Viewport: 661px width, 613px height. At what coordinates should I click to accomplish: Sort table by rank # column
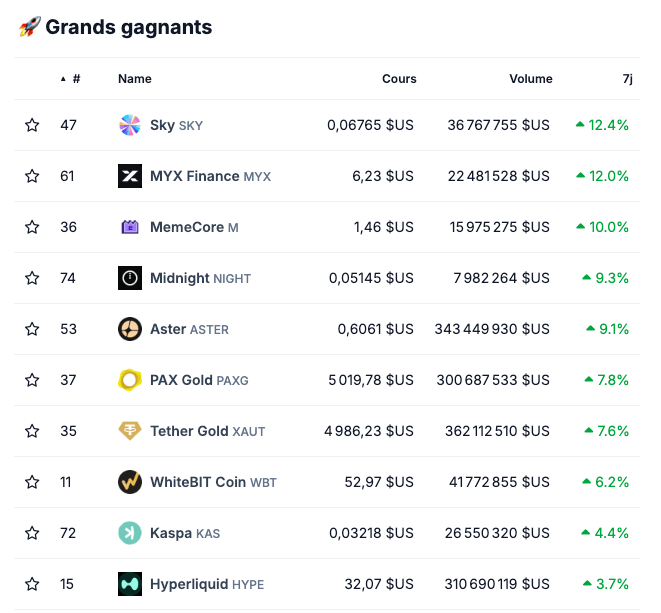pos(76,79)
